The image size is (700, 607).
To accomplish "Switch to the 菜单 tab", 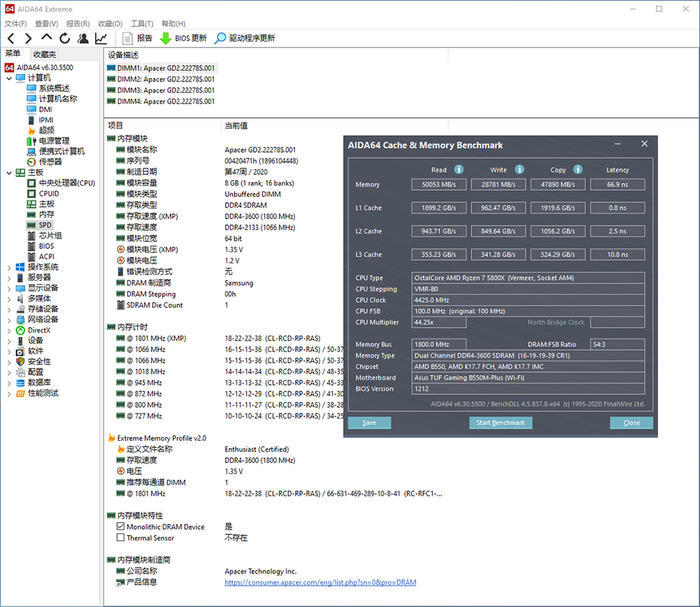I will [13, 54].
